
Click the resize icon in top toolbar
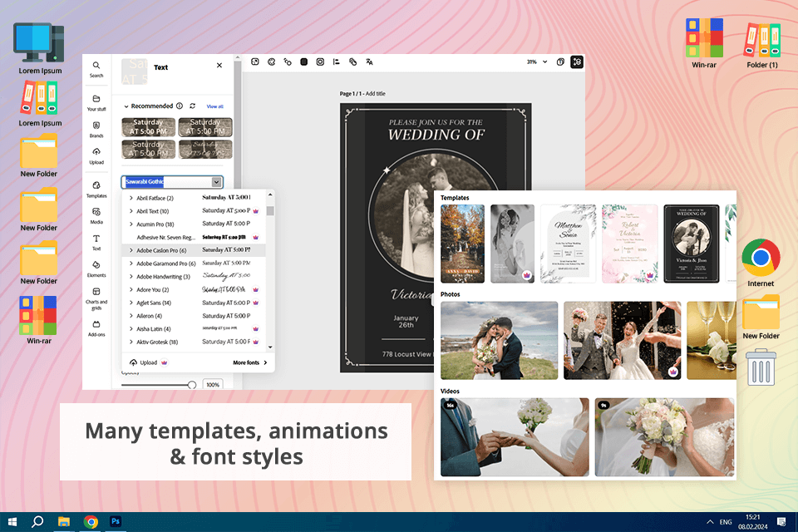click(x=255, y=62)
